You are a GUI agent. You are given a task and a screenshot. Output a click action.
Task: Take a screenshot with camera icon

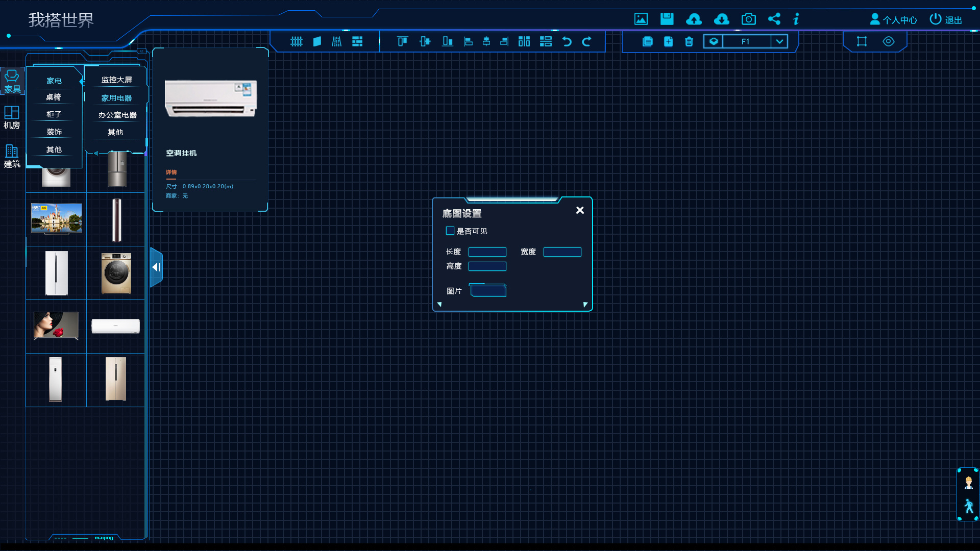tap(749, 19)
